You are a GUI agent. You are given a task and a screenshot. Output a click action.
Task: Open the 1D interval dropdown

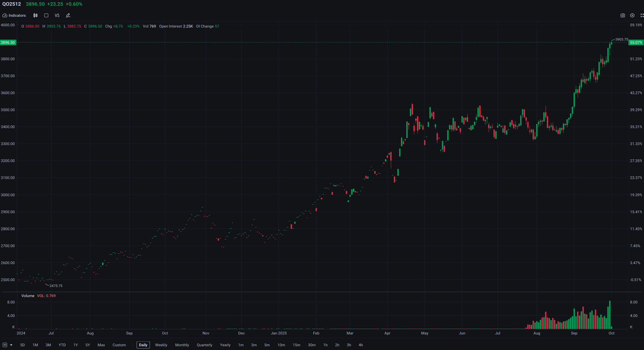coord(8,345)
